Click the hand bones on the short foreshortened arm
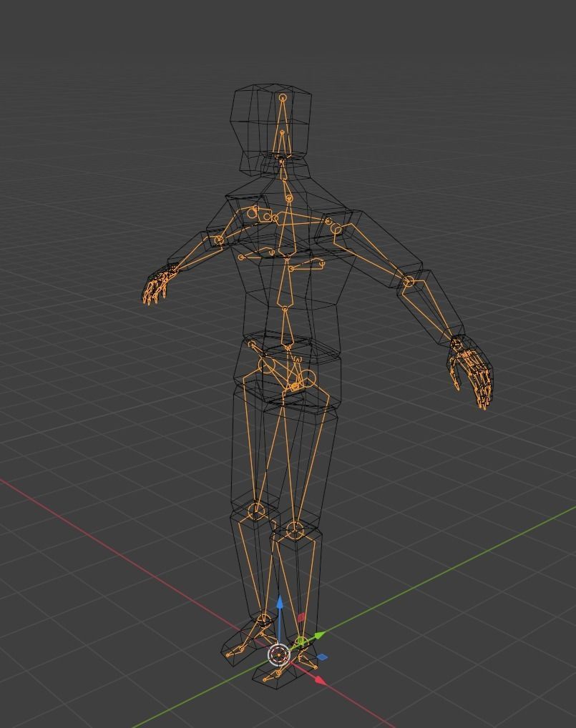This screenshot has height=728, width=576. 158,285
